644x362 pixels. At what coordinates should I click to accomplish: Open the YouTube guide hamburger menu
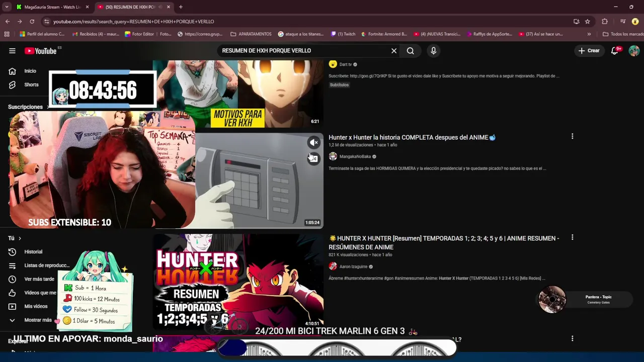[12, 51]
